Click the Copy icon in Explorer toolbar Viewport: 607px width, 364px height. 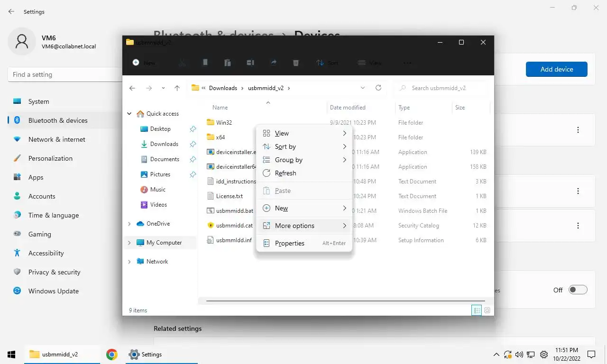(205, 63)
